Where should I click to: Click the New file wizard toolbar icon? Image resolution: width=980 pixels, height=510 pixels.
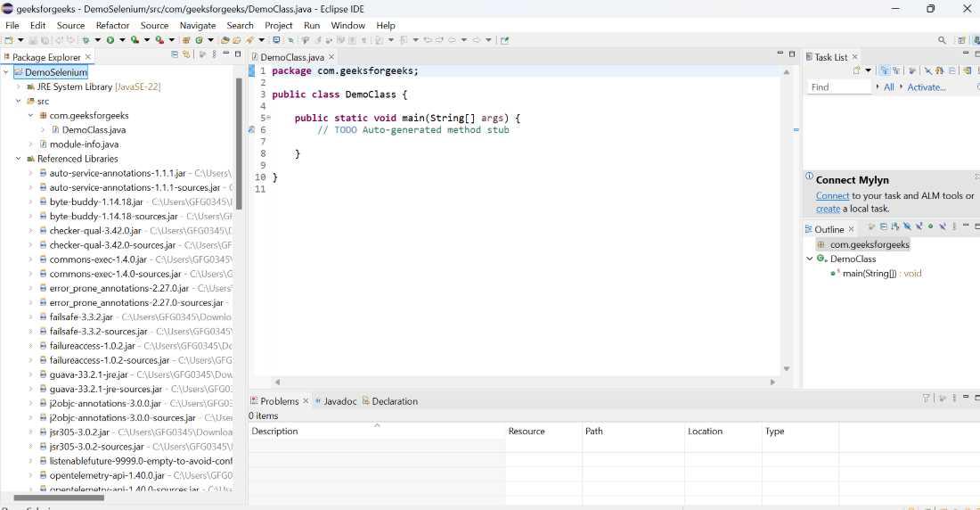click(10, 40)
